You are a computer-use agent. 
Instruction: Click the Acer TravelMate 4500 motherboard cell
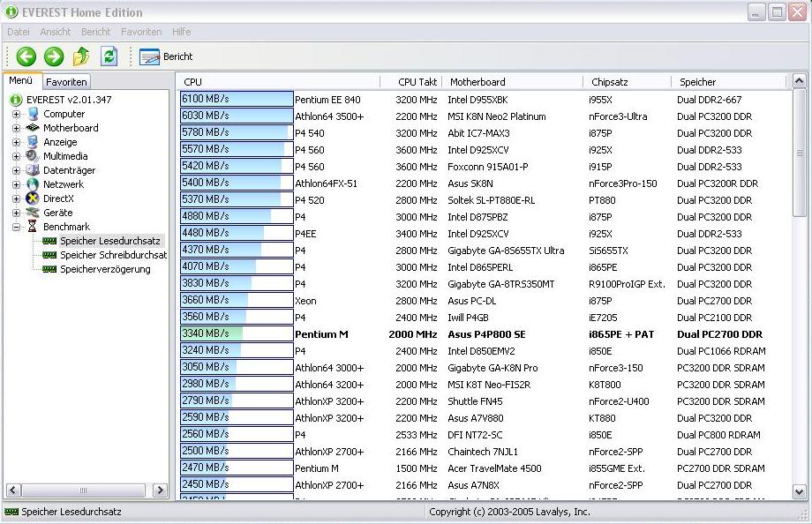pos(494,468)
